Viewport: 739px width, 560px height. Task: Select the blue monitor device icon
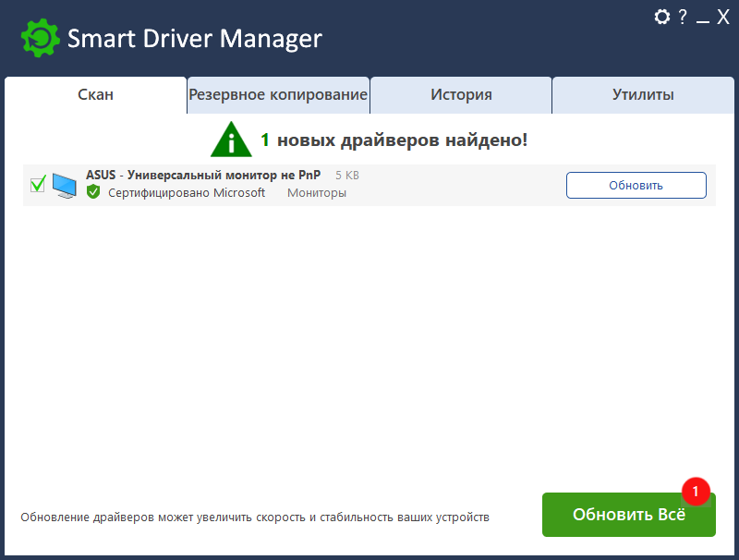coord(65,185)
